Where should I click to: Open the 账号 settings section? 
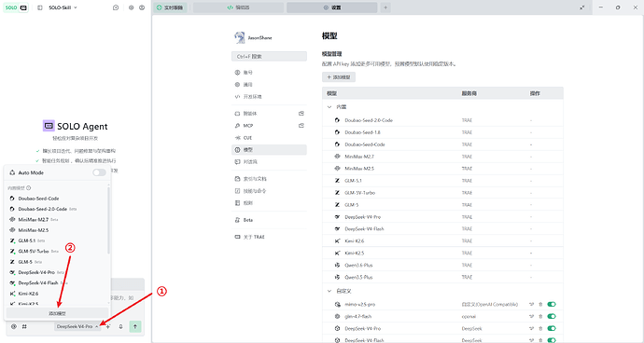pyautogui.click(x=269, y=73)
